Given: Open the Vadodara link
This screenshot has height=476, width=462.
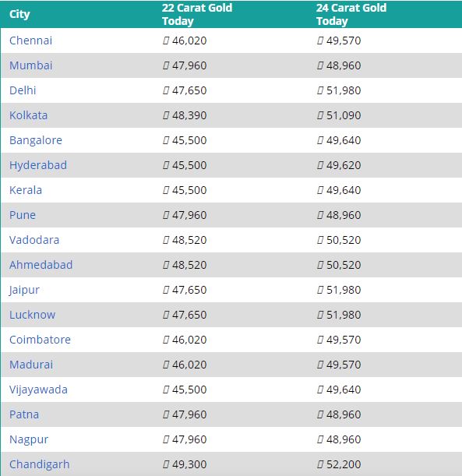Looking at the screenshot, I should pyautogui.click(x=34, y=240).
